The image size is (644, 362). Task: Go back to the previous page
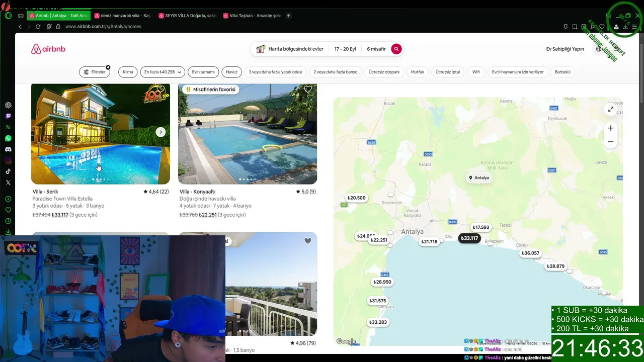[x=20, y=27]
